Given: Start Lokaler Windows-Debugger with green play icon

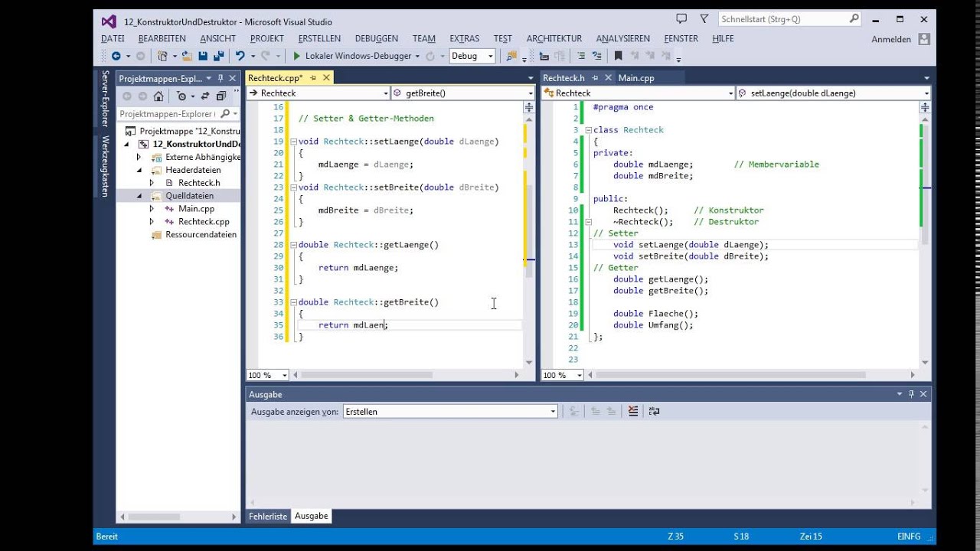Looking at the screenshot, I should coord(297,56).
